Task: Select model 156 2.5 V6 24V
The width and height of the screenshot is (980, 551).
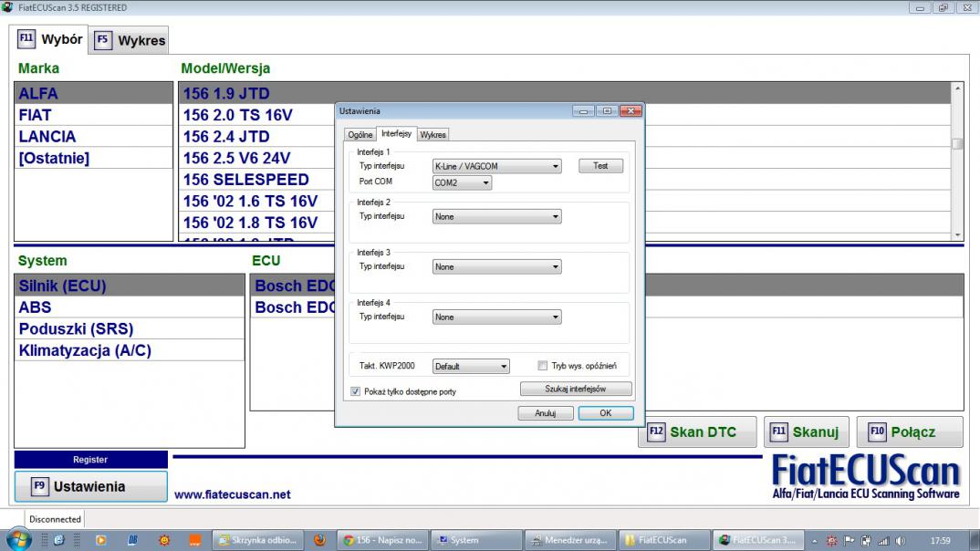Action: (x=256, y=158)
